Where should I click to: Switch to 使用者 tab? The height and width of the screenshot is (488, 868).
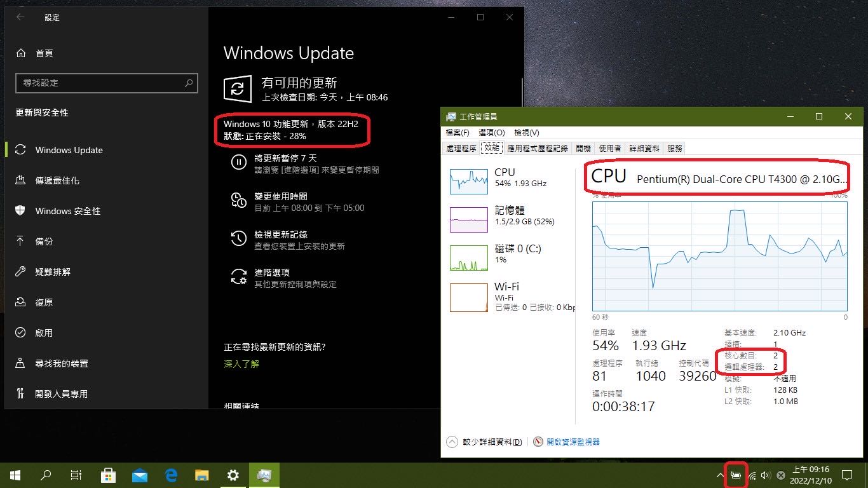[609, 148]
